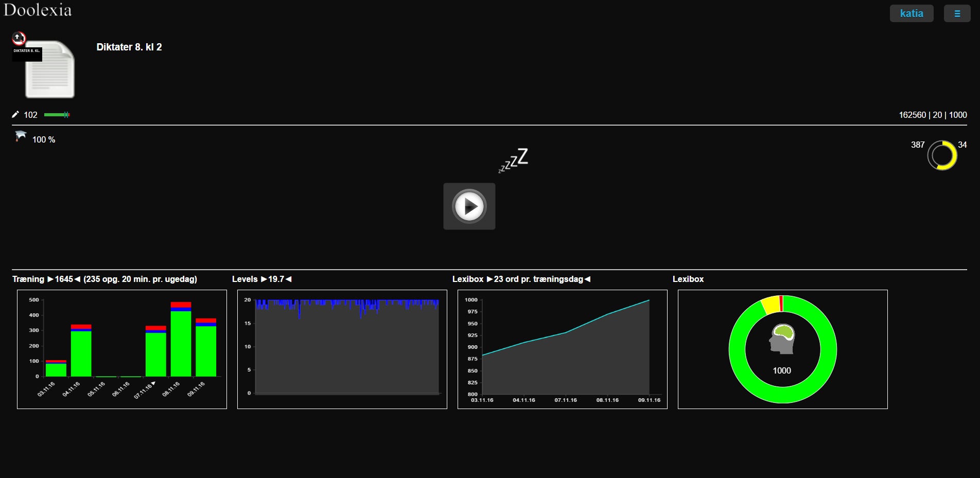The image size is (980, 478).
Task: Click the sleeping zzZ icon
Action: click(x=513, y=160)
